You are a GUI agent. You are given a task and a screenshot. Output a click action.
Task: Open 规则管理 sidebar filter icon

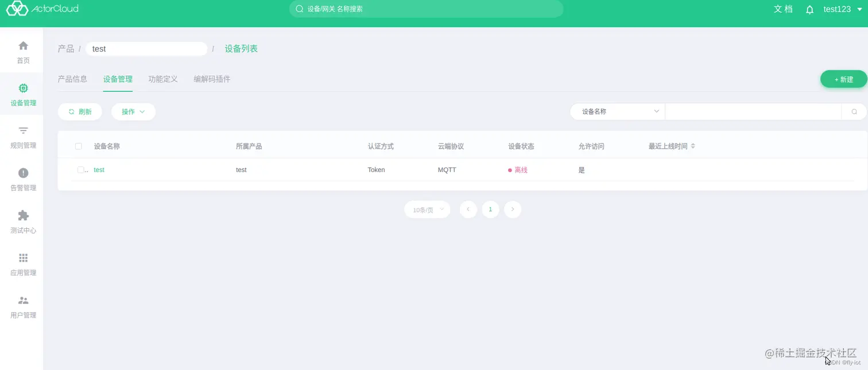(x=23, y=130)
